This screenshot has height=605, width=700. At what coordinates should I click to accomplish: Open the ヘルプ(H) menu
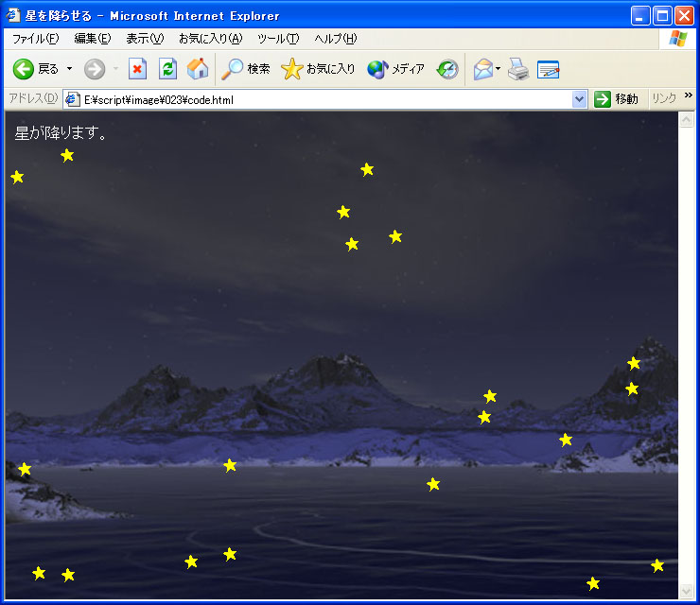tap(336, 39)
